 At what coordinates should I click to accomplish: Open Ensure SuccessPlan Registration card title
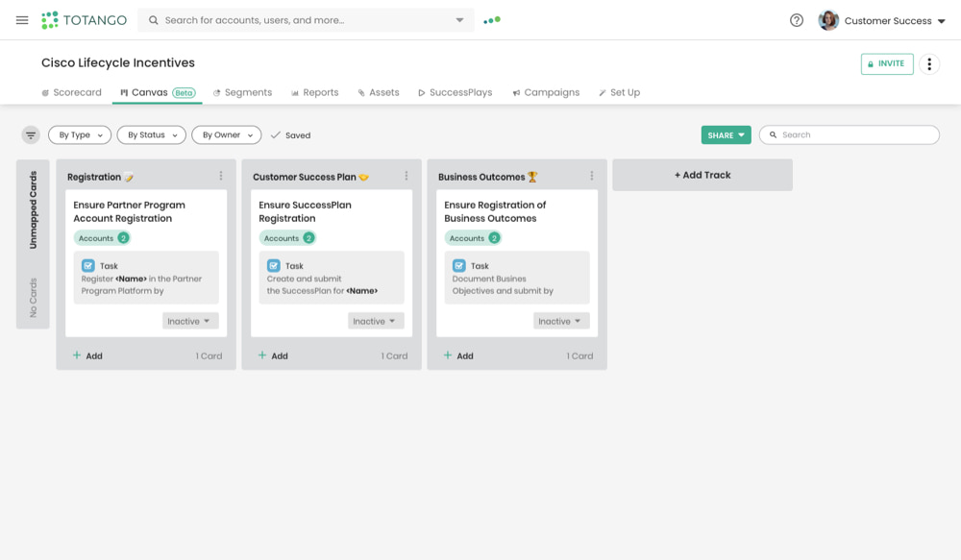point(306,211)
